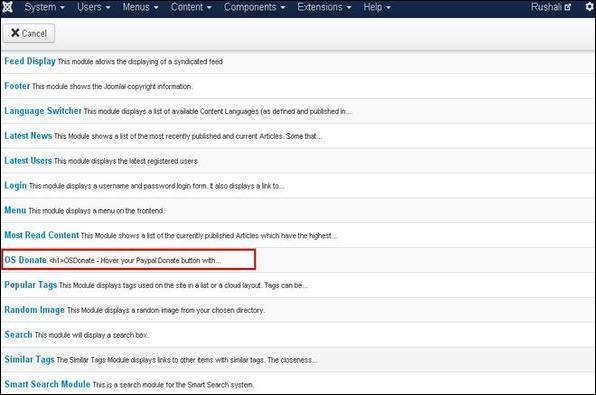Select the Login module
The width and height of the screenshot is (596, 395).
(16, 186)
